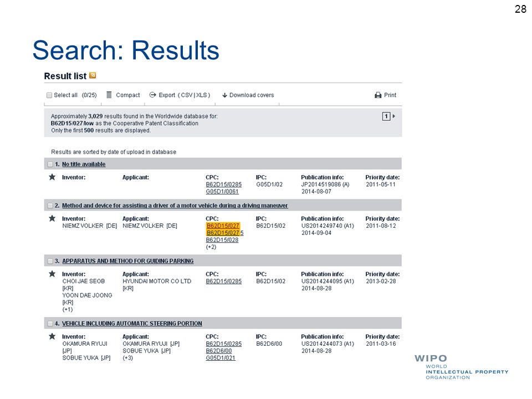Select priority date 2011-05-11
Viewport: 532px width, 399px height.
tap(381, 184)
